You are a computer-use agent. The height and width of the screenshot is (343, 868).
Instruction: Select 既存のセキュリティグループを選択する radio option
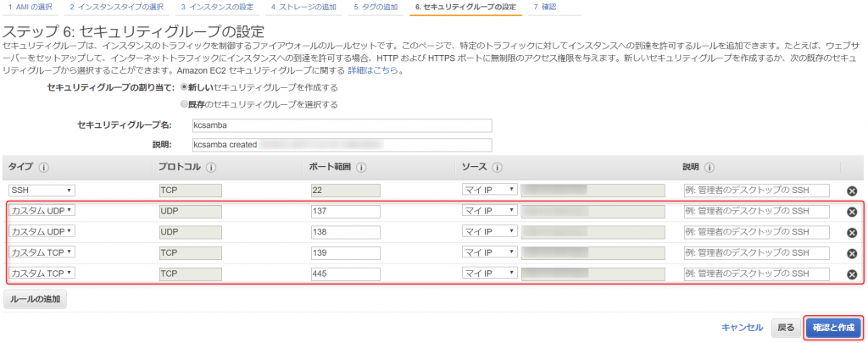click(184, 104)
